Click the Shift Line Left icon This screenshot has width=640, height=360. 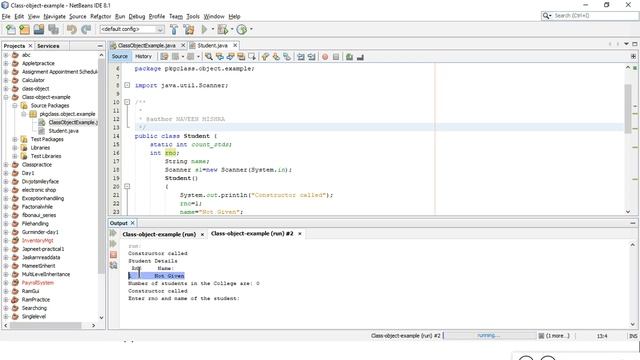tap(301, 57)
